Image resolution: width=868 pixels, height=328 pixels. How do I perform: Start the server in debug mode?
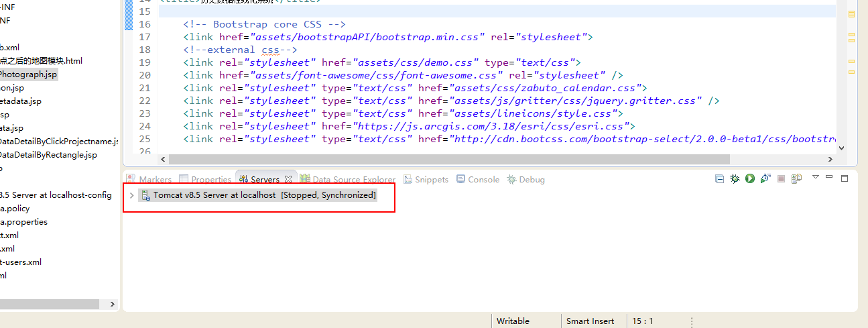735,179
